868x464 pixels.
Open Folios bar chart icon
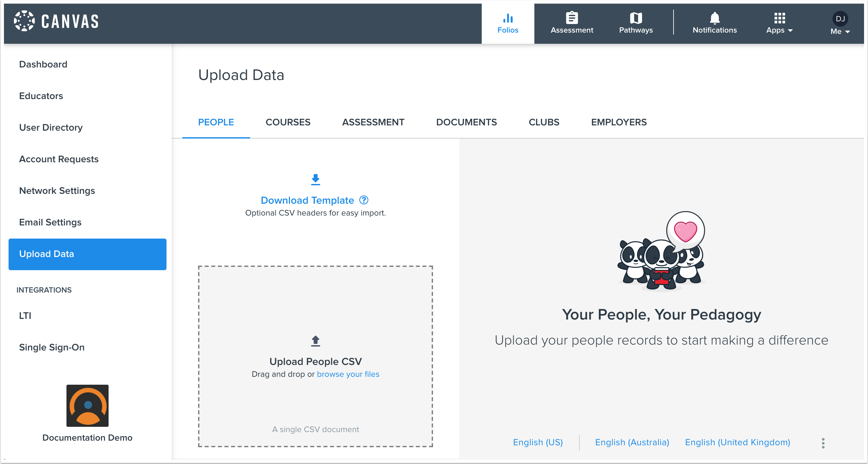point(507,18)
